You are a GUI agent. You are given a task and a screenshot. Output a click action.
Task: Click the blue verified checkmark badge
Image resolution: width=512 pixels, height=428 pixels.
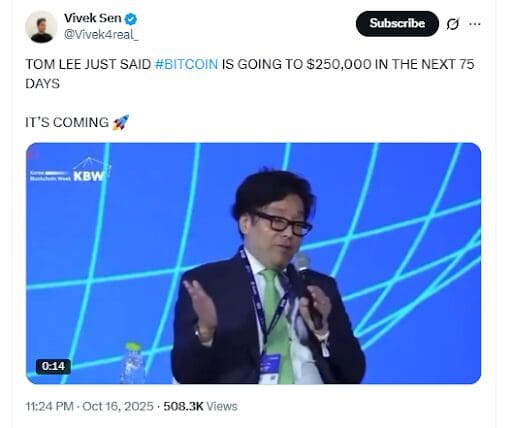click(x=131, y=19)
